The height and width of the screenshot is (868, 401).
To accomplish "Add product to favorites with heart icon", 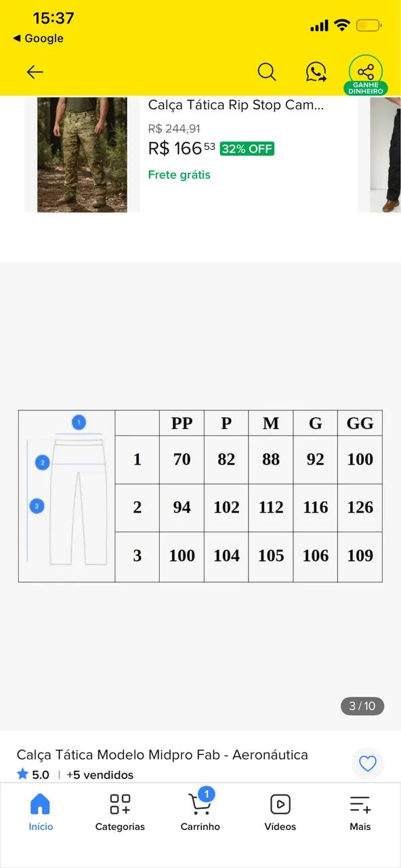I will tap(368, 764).
